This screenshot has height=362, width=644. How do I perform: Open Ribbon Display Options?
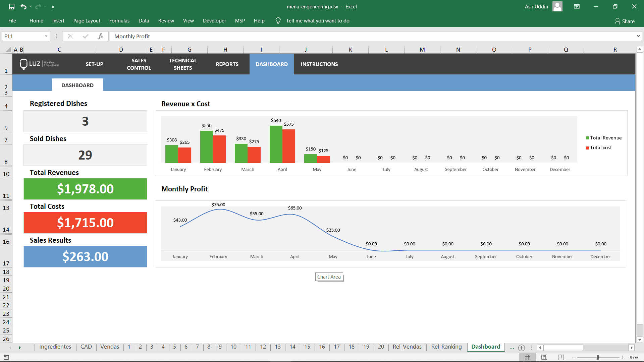pyautogui.click(x=577, y=6)
